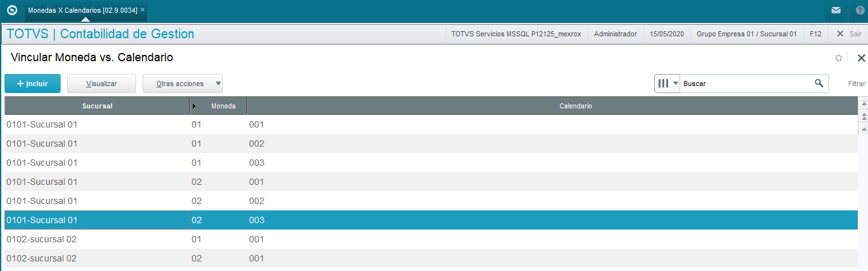
Task: Click the TOTVS | Contabilidad de Gestion title
Action: point(100,34)
